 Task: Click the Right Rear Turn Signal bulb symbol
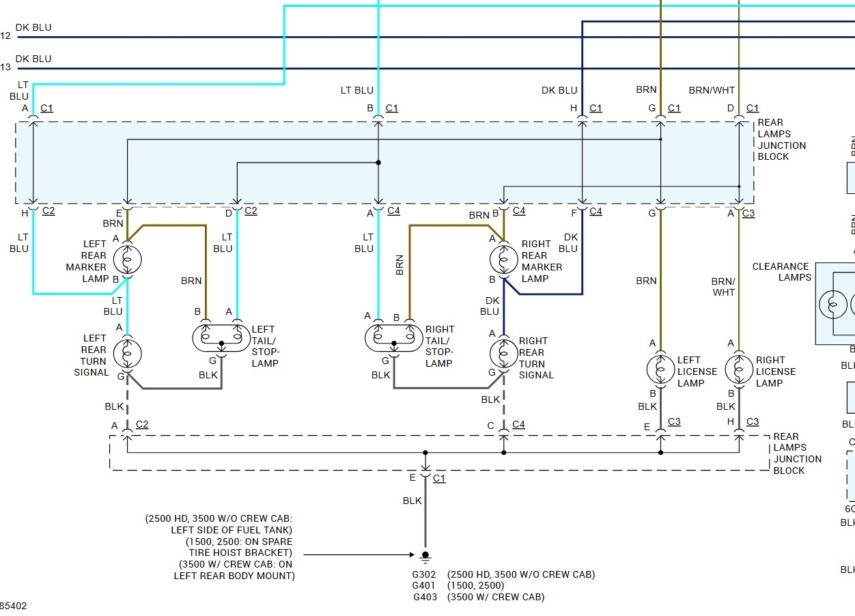point(504,353)
